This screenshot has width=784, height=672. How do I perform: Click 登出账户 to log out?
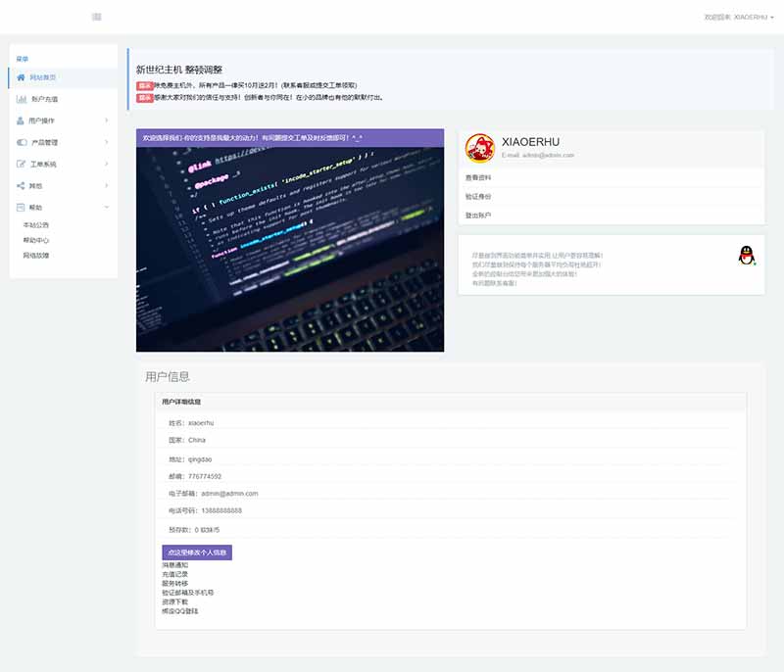coord(478,215)
